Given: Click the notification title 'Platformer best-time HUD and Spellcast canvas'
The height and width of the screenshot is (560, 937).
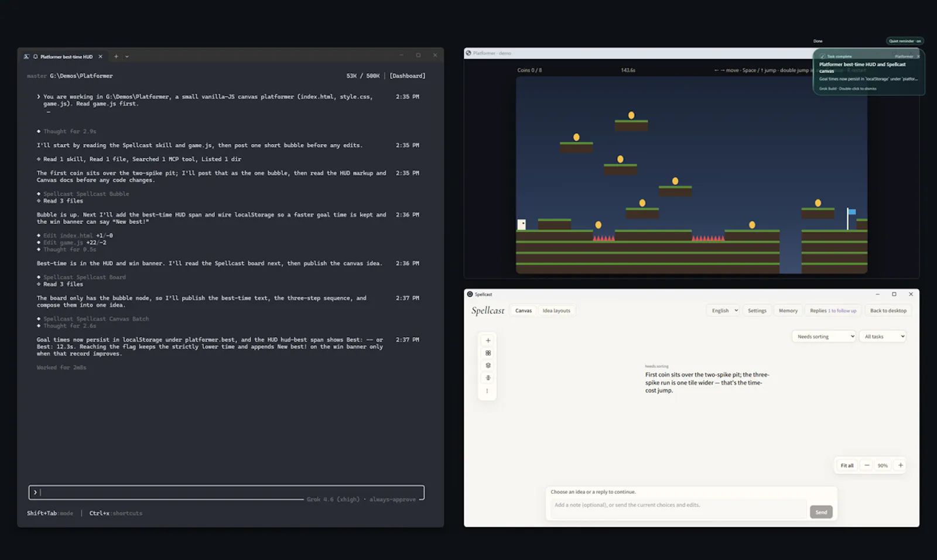Looking at the screenshot, I should (862, 67).
